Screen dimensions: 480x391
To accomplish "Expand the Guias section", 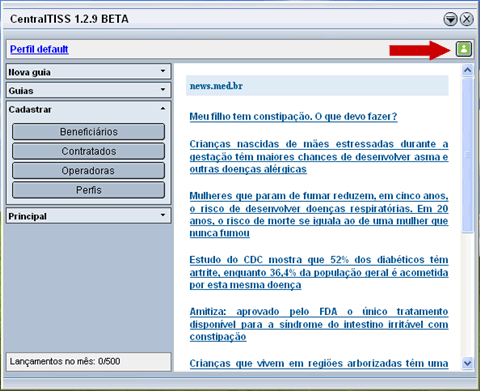I will [89, 90].
